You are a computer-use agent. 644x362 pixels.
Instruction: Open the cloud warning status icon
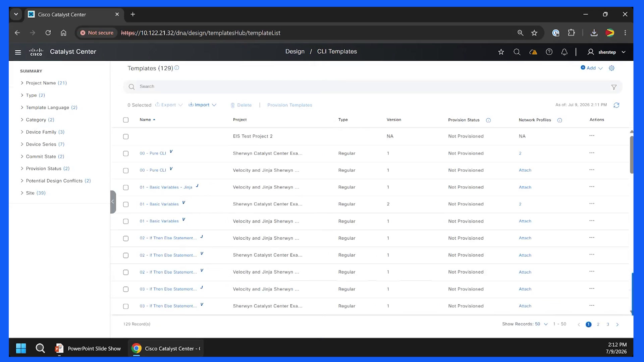533,52
